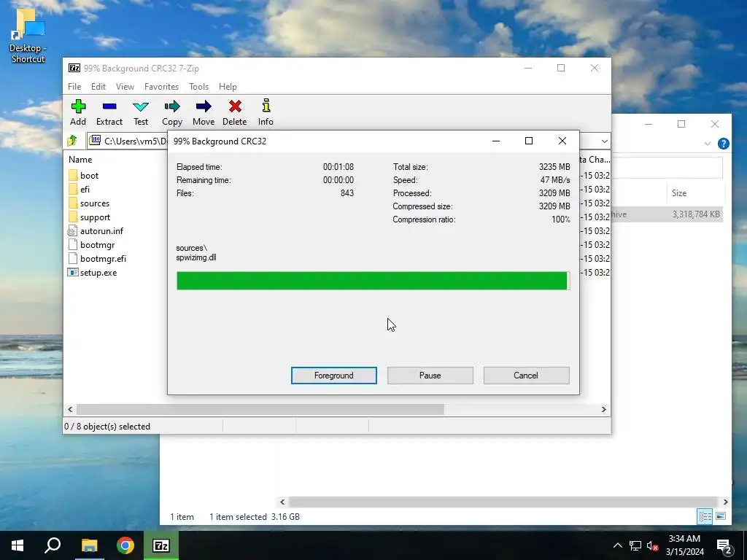Launch Chrome from the taskbar
Screen dimensions: 747x560
(125, 545)
